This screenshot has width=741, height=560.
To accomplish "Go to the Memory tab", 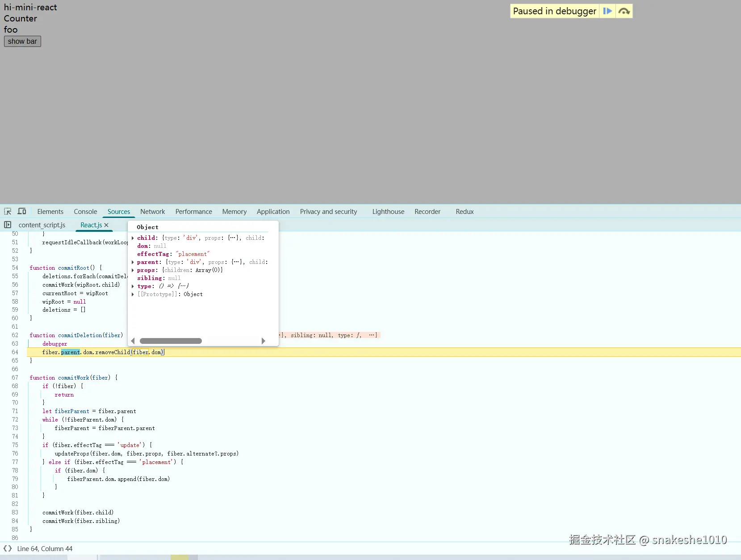I will point(234,212).
